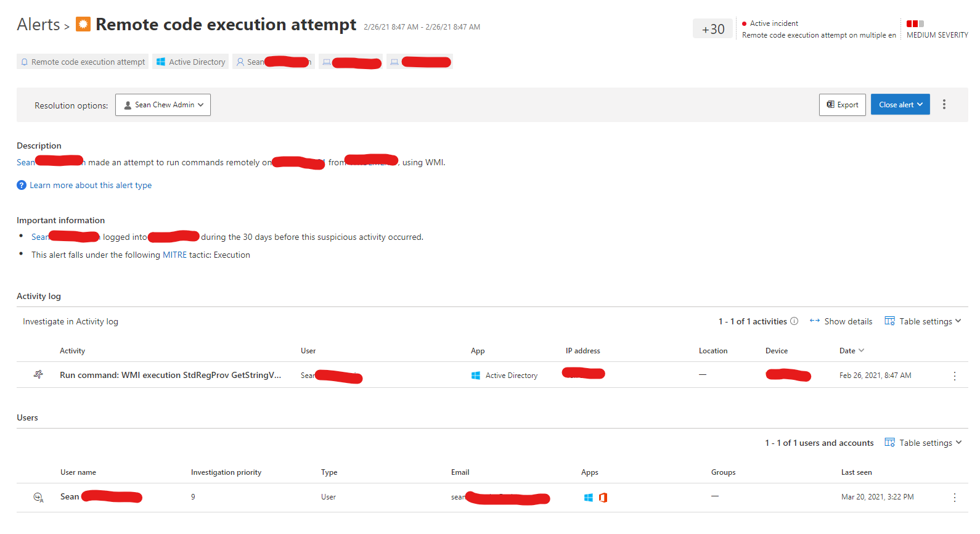Expand the Sean Chew Admin resolution dropdown
Screen dimensions: 980x534
click(x=163, y=105)
